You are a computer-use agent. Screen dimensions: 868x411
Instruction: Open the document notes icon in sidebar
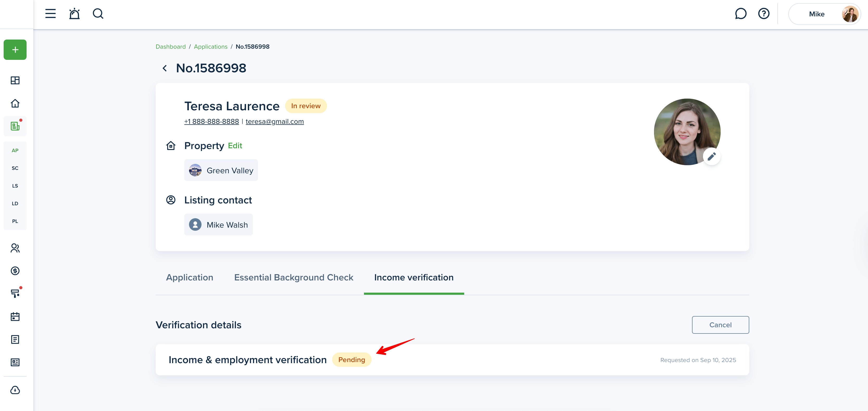pyautogui.click(x=15, y=340)
